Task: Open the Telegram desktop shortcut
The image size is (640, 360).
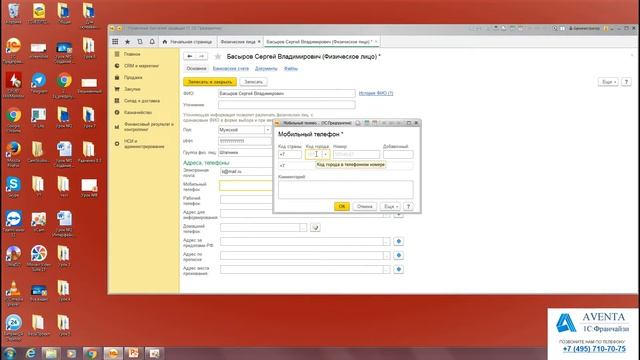Action: pos(39,83)
